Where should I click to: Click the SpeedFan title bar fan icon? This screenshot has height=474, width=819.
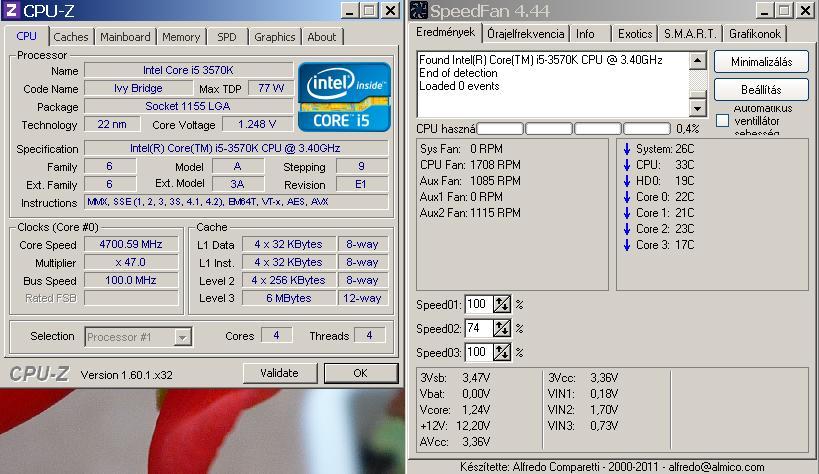coord(418,10)
